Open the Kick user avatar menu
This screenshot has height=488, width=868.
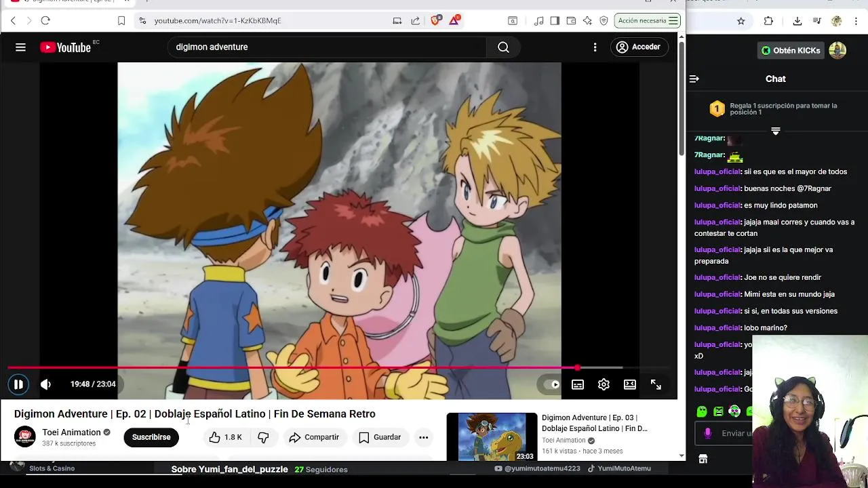click(837, 50)
